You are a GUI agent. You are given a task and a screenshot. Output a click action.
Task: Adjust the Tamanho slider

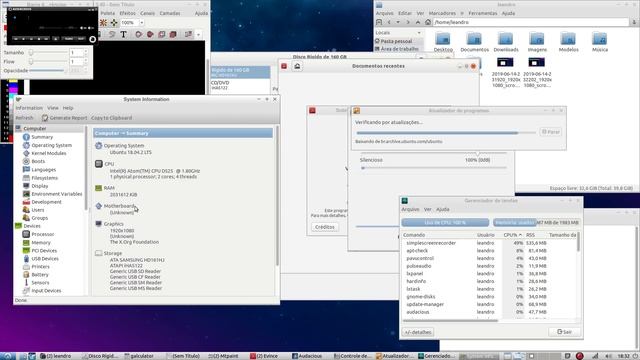48,52
